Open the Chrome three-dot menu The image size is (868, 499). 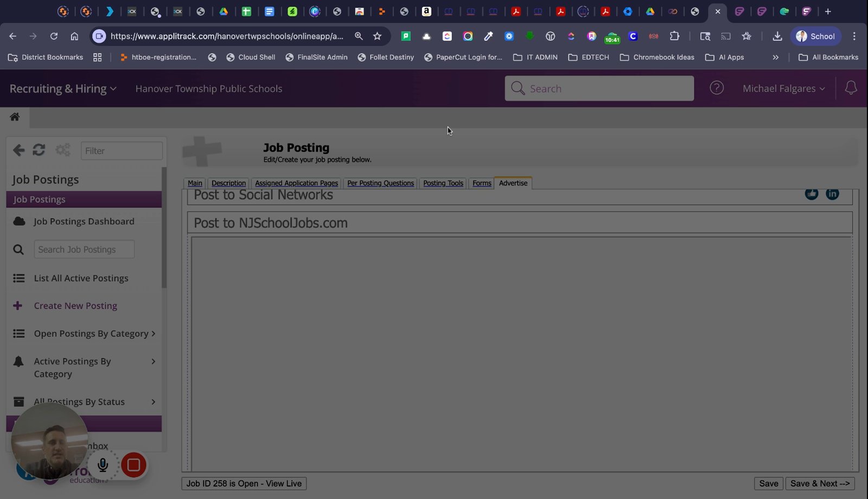(x=854, y=36)
